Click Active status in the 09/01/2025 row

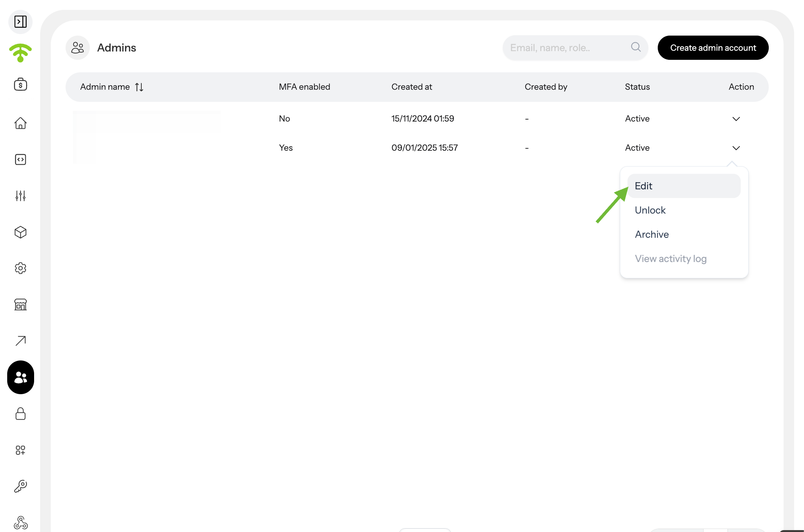click(x=637, y=148)
